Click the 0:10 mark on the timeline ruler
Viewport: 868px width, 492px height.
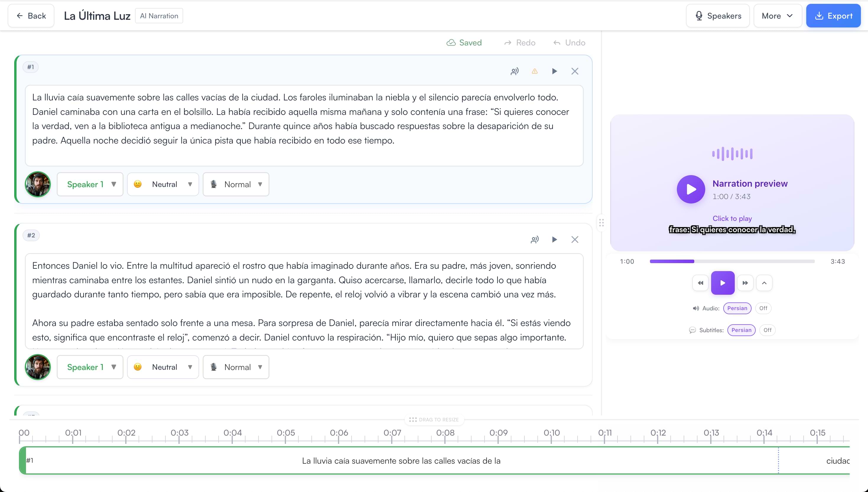point(552,433)
